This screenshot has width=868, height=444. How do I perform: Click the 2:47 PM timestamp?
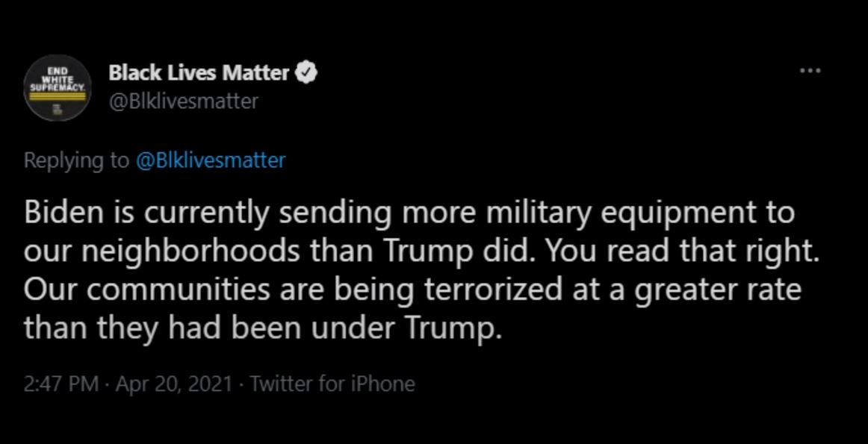[x=61, y=383]
